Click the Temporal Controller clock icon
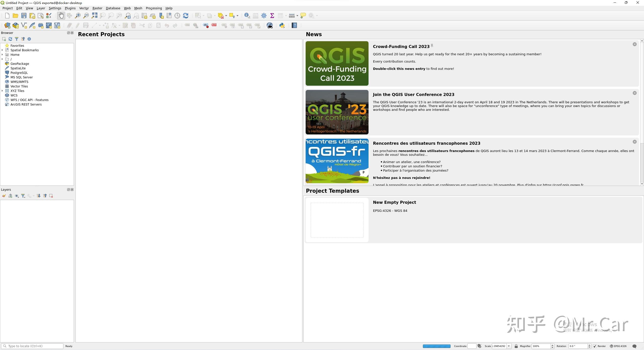This screenshot has height=350, width=644. coord(177,16)
